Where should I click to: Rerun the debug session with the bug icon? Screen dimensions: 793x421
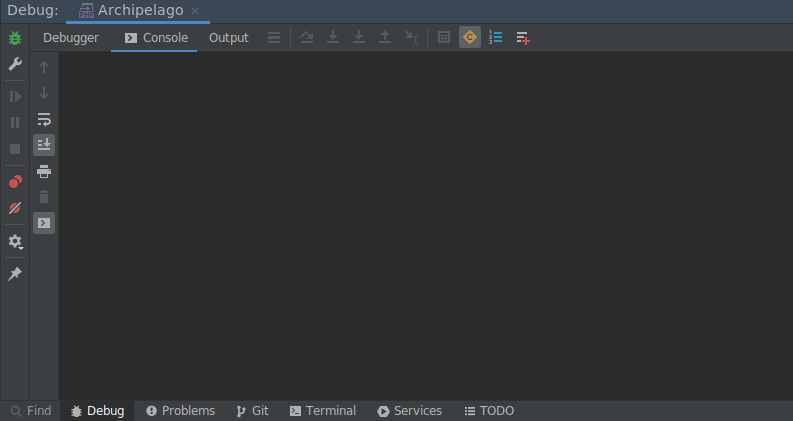[15, 39]
